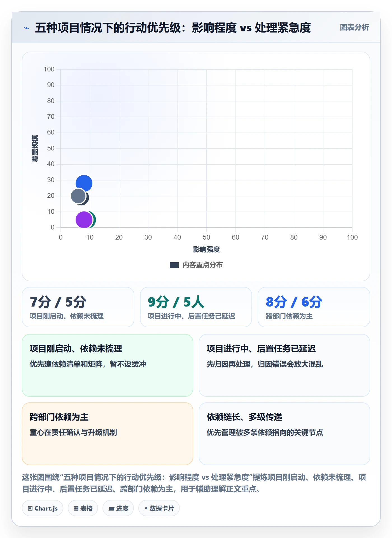The width and height of the screenshot is (392, 538).
Task: Click the 影响强度 x-axis title
Action: pyautogui.click(x=206, y=249)
